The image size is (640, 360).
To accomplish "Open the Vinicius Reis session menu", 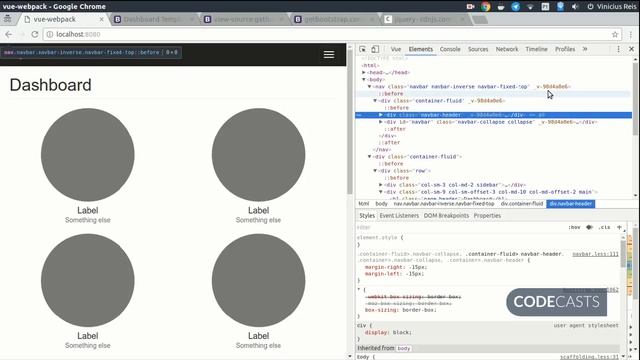I will (x=612, y=7).
